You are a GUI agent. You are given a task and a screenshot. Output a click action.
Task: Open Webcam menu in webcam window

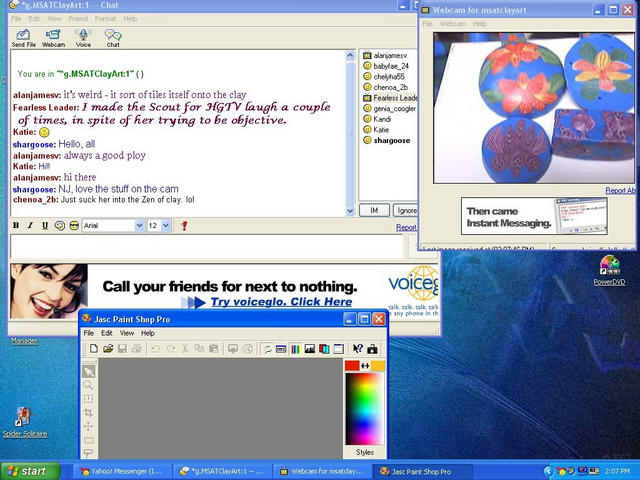point(453,24)
